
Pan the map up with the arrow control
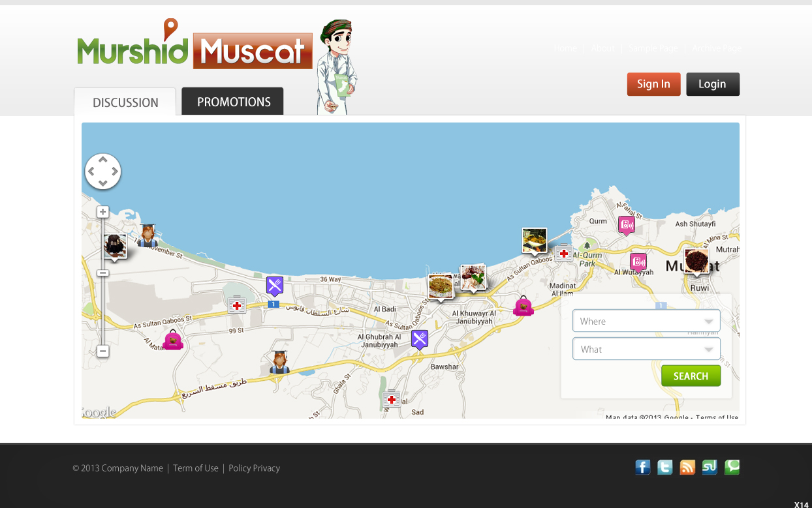click(x=103, y=160)
